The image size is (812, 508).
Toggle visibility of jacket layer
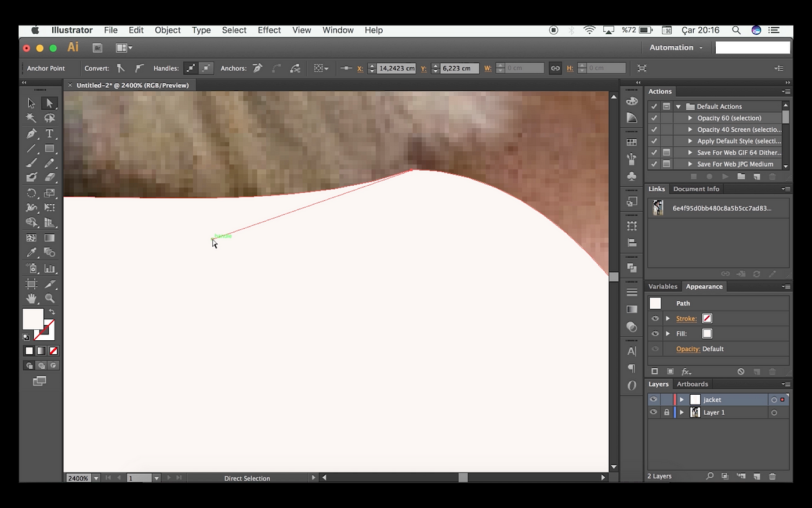point(654,399)
